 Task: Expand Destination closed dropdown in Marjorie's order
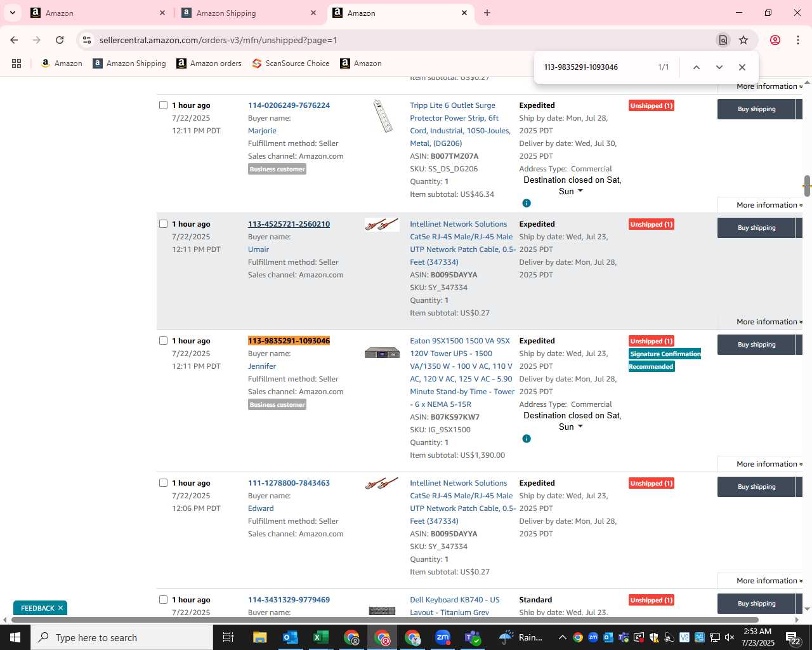click(x=572, y=185)
